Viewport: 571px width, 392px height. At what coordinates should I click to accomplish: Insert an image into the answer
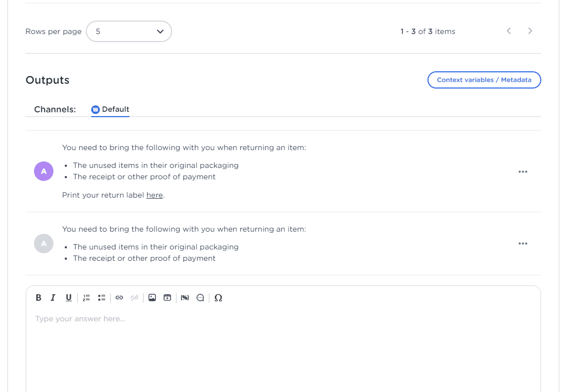click(x=152, y=298)
